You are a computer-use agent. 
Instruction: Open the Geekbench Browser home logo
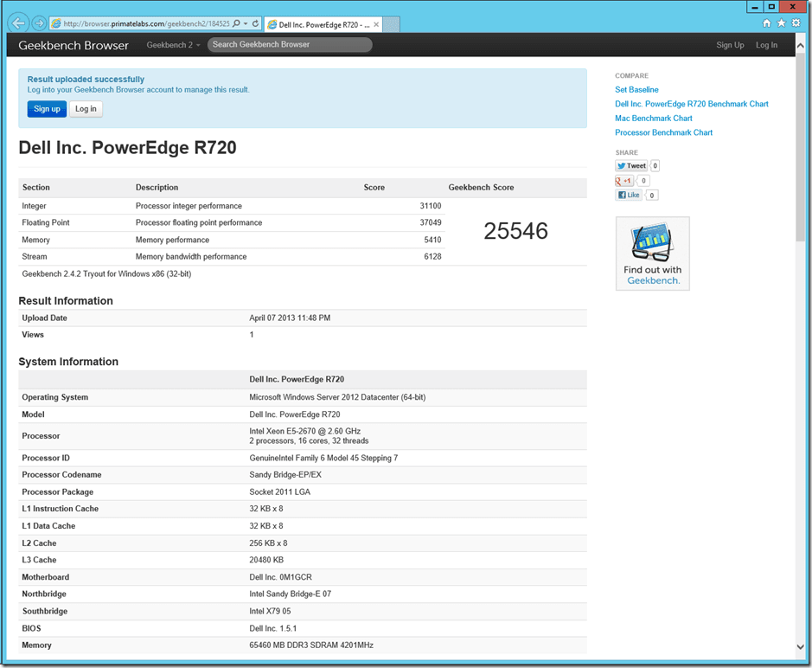pos(74,45)
